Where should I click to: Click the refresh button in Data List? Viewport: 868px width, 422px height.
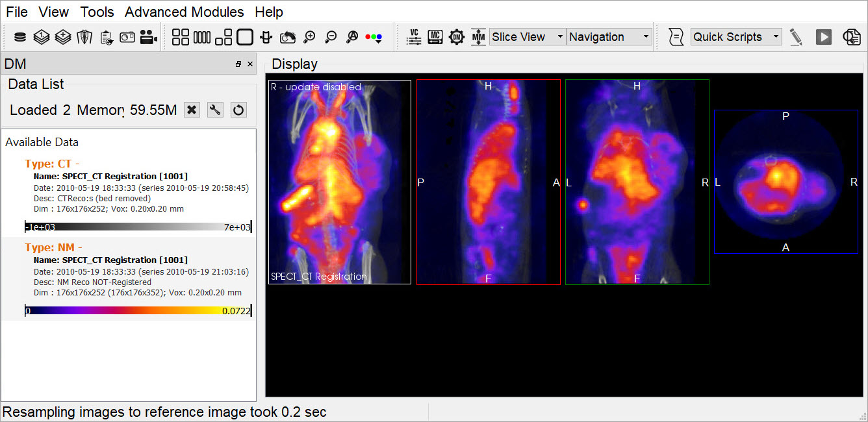(238, 110)
